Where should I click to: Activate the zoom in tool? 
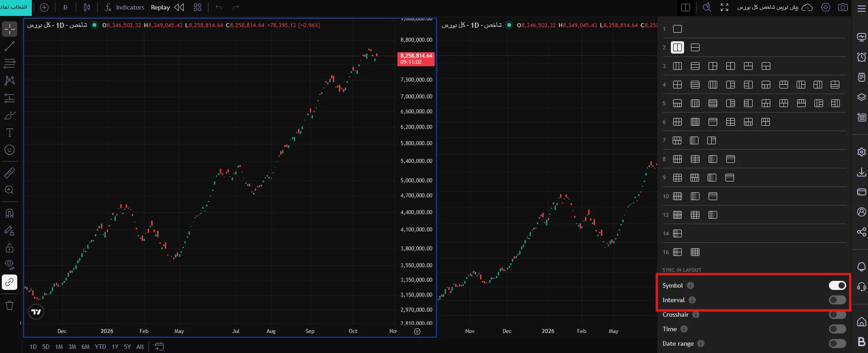[x=10, y=190]
